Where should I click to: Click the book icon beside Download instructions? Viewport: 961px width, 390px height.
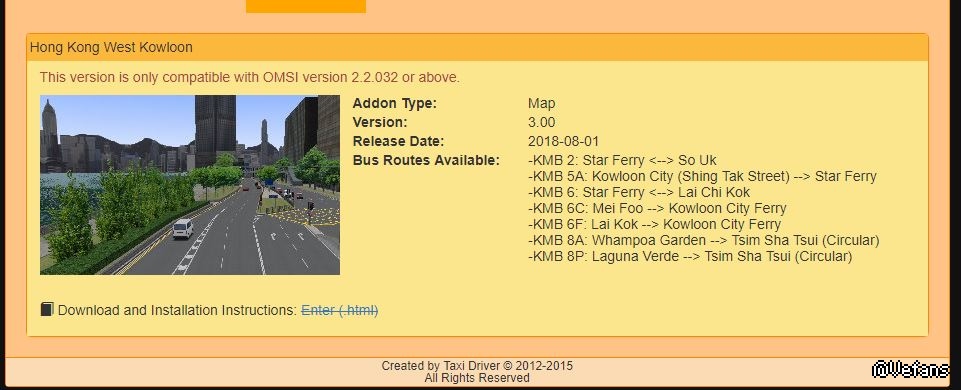(x=47, y=309)
